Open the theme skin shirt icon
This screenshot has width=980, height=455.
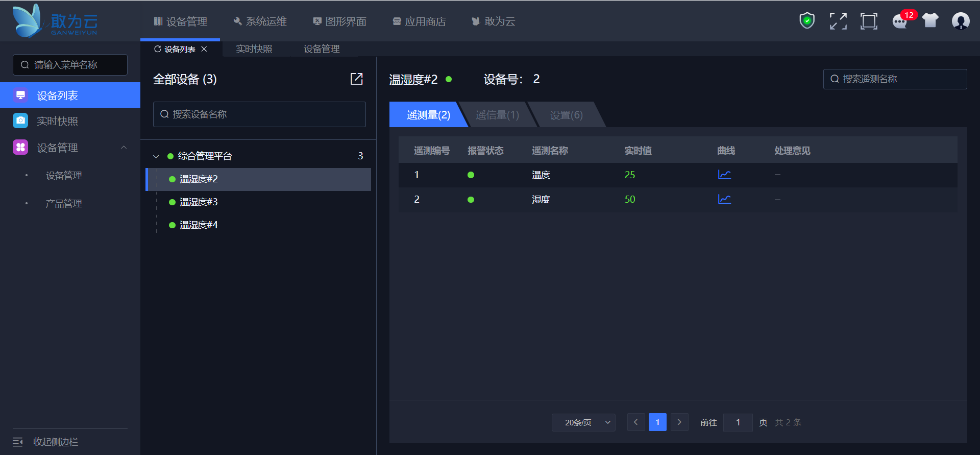(930, 21)
